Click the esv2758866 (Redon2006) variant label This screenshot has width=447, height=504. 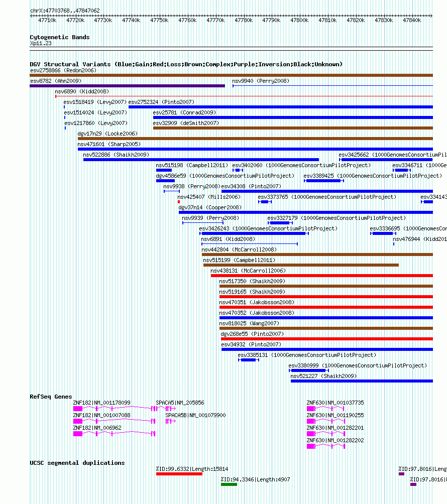click(x=63, y=70)
